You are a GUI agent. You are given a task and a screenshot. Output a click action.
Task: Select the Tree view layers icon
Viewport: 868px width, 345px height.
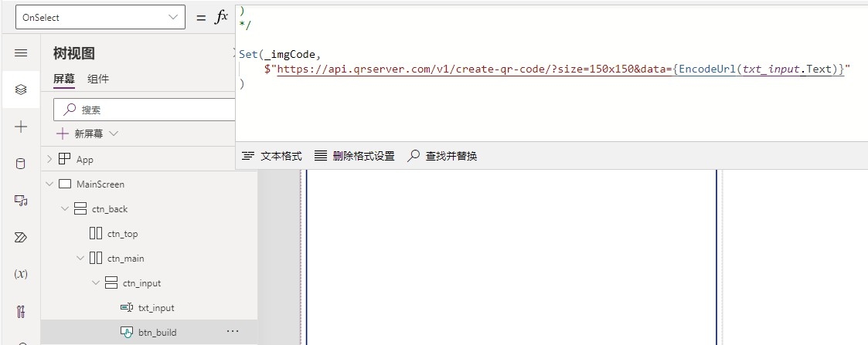(21, 90)
